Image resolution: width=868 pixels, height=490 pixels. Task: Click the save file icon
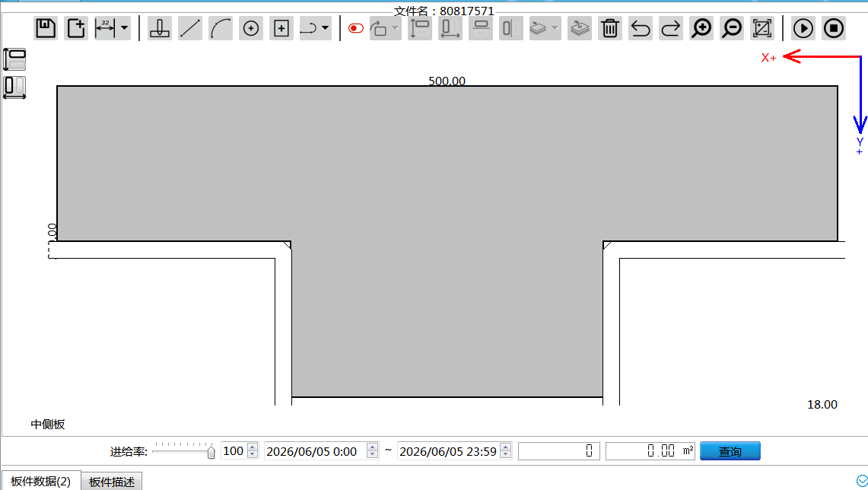[46, 28]
